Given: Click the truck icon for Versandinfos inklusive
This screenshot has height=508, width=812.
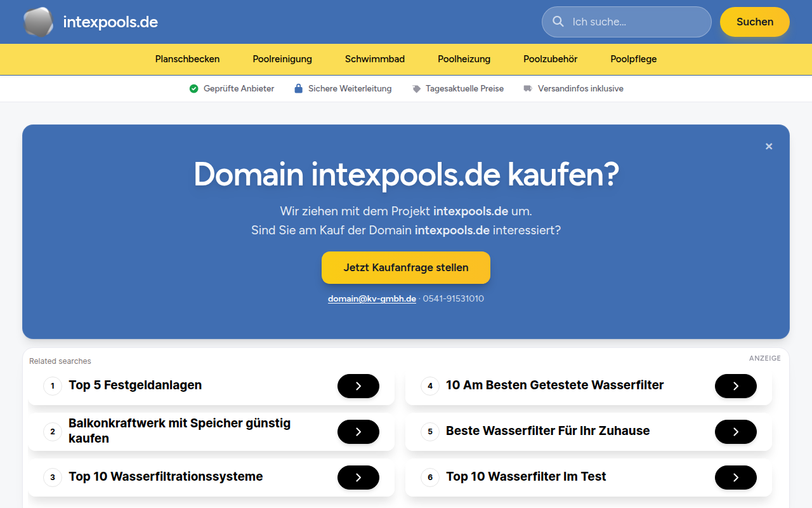Looking at the screenshot, I should click(x=528, y=89).
